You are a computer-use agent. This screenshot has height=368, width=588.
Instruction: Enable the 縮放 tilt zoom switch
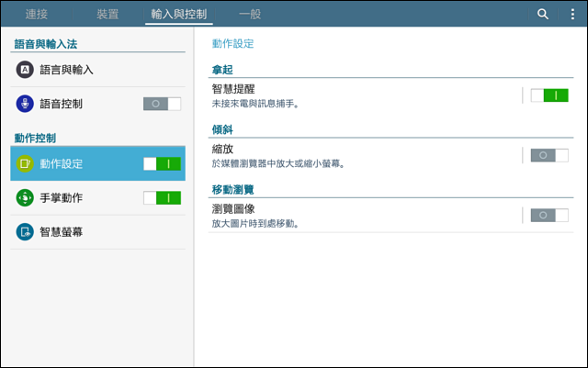click(x=549, y=155)
